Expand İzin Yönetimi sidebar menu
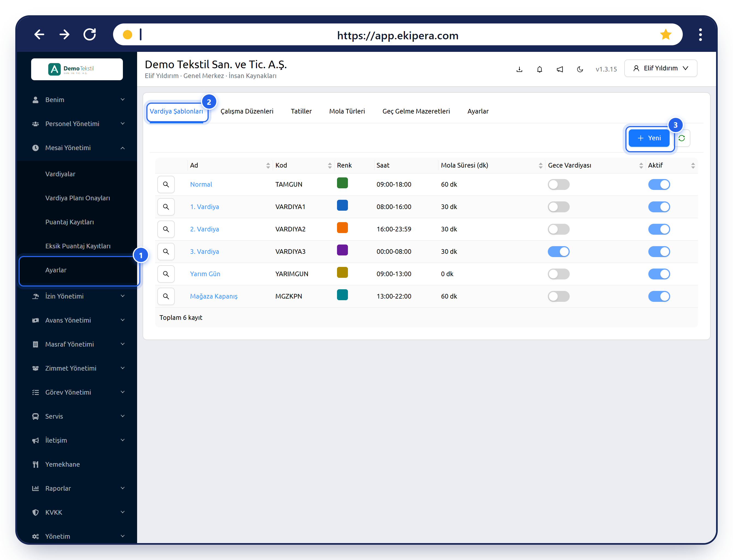Screen dimensions: 733x560 (77, 296)
